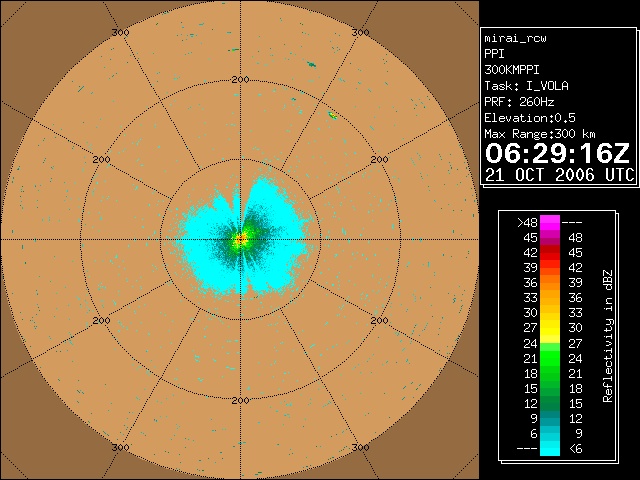Click the Max Range:300 km line
The height and width of the screenshot is (480, 640).
click(540, 134)
